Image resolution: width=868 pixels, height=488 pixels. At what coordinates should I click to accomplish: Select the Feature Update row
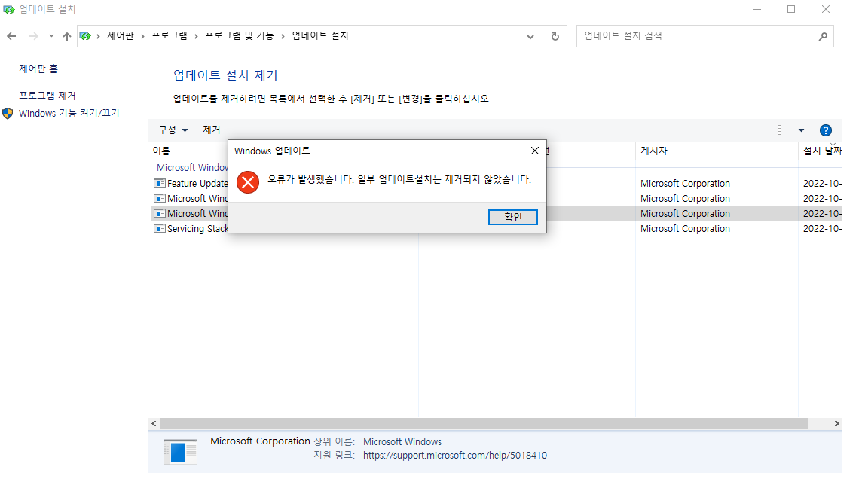click(x=497, y=183)
